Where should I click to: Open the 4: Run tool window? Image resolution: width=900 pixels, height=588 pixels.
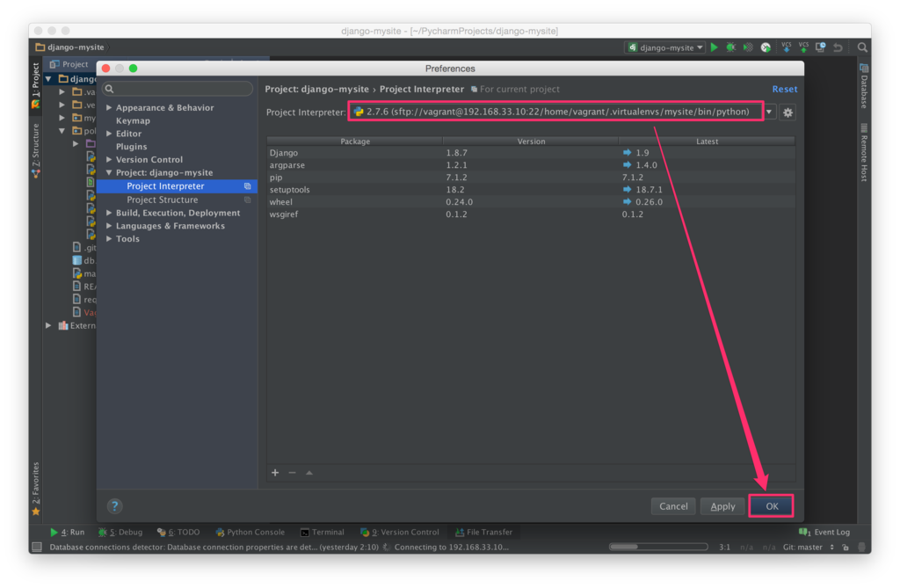67,533
